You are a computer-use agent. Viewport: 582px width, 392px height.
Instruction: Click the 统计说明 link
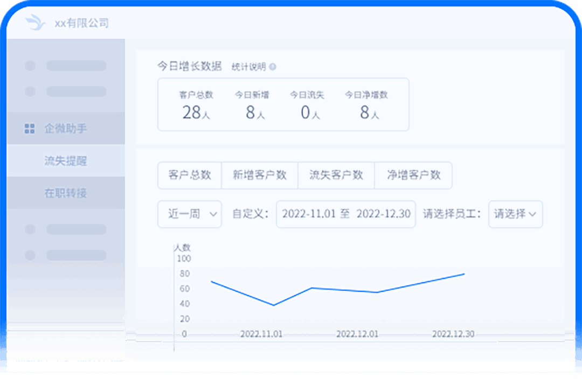(x=248, y=67)
